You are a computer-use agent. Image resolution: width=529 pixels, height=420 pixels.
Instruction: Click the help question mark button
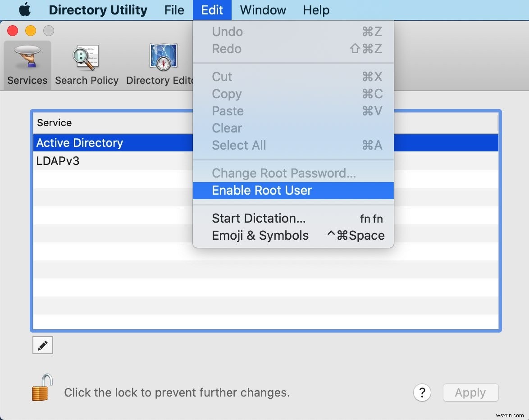pyautogui.click(x=422, y=393)
